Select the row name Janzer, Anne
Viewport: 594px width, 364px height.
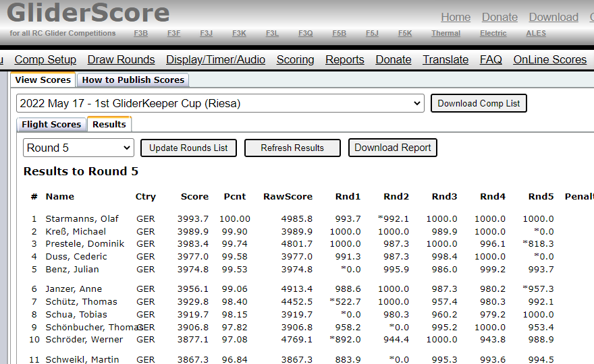74,289
